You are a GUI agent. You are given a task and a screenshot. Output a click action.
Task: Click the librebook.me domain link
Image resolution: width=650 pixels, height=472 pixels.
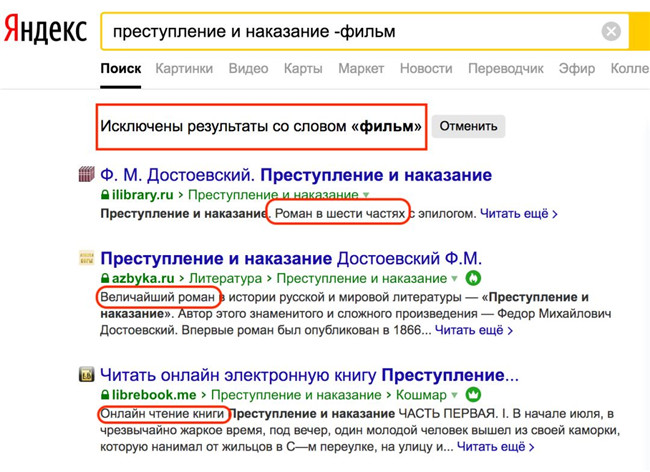[x=154, y=395]
